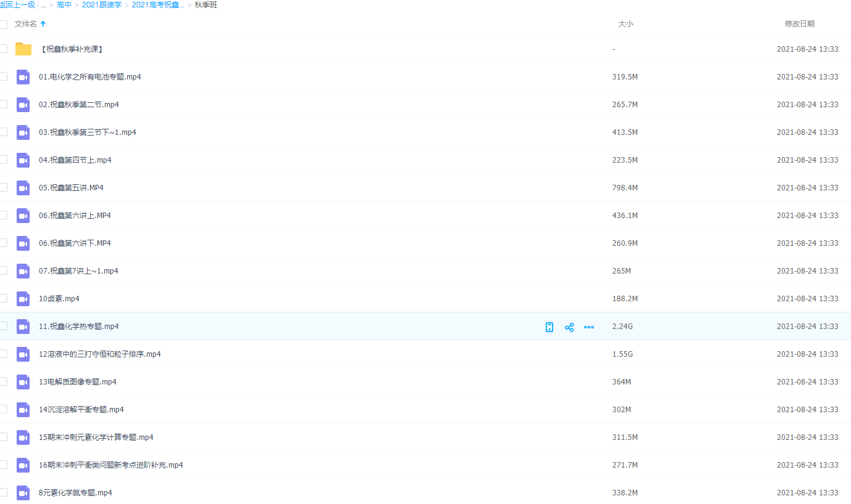Image resolution: width=851 pixels, height=504 pixels.
Task: Click the video icon for 13电解质图像专题.mp4
Action: [23, 382]
